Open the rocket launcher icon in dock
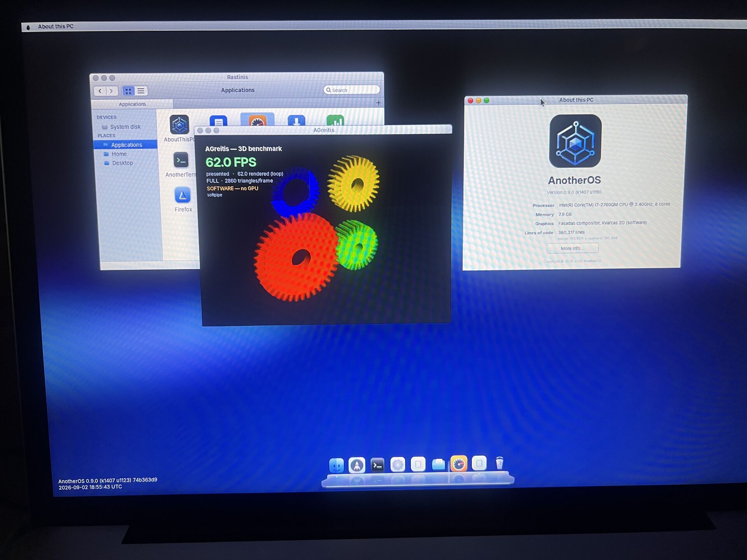The height and width of the screenshot is (560, 747). pos(357,465)
